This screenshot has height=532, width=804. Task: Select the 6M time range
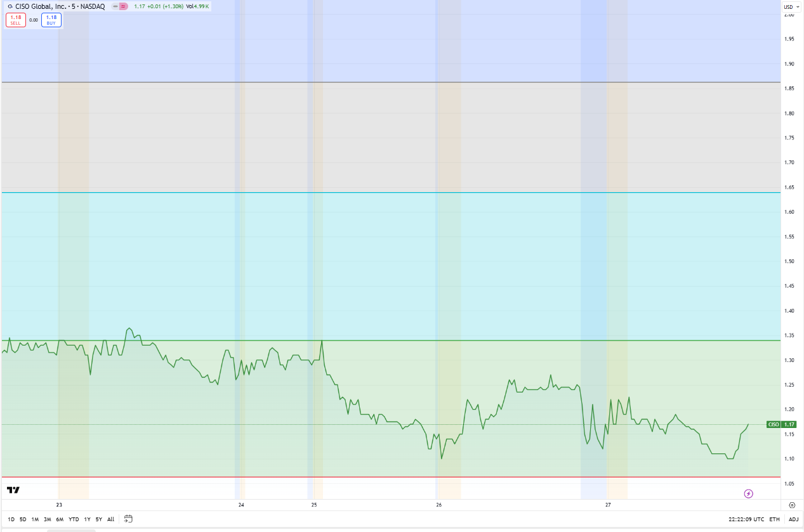pos(60,519)
